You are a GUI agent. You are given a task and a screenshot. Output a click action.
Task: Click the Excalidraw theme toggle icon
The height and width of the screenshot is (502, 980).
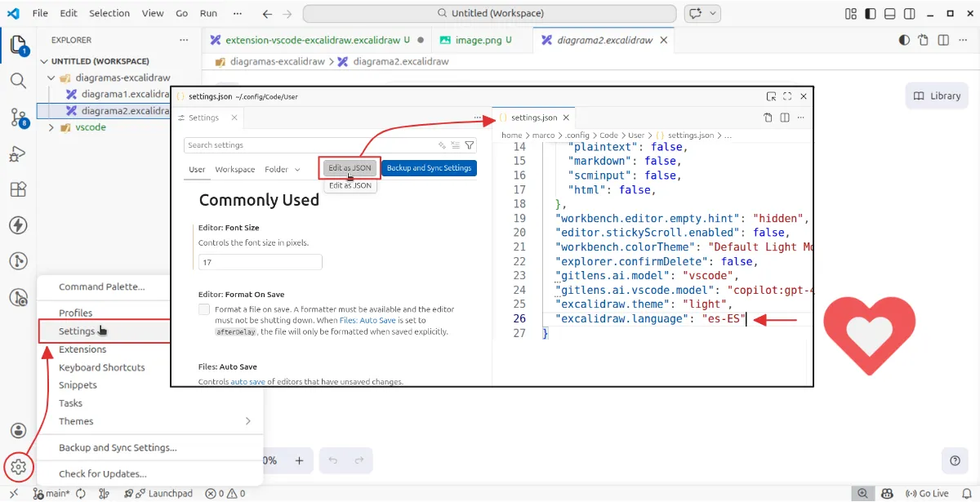pyautogui.click(x=904, y=40)
